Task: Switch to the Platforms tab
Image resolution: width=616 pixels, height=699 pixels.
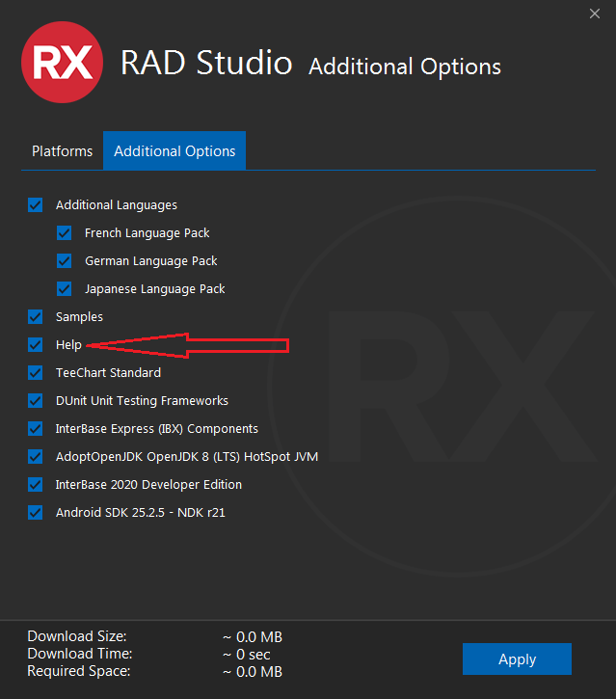Action: pyautogui.click(x=63, y=151)
